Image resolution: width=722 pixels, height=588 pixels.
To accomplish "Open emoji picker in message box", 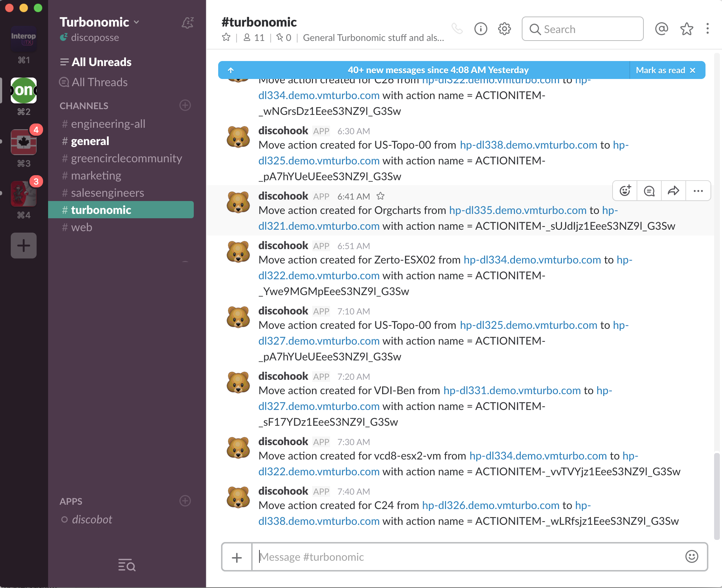I will 691,556.
